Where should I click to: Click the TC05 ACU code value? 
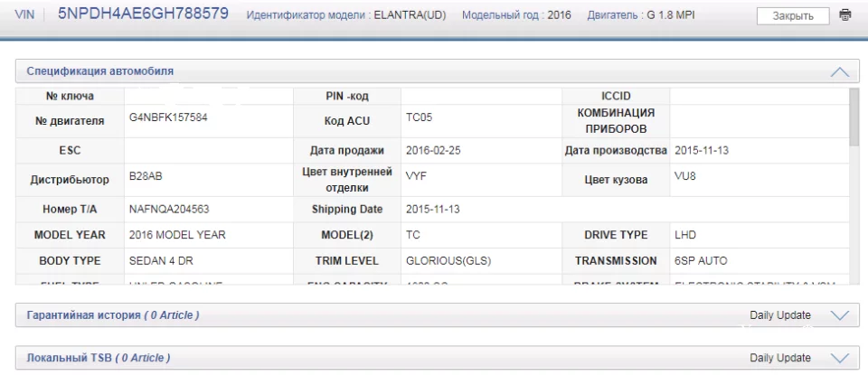coord(419,117)
